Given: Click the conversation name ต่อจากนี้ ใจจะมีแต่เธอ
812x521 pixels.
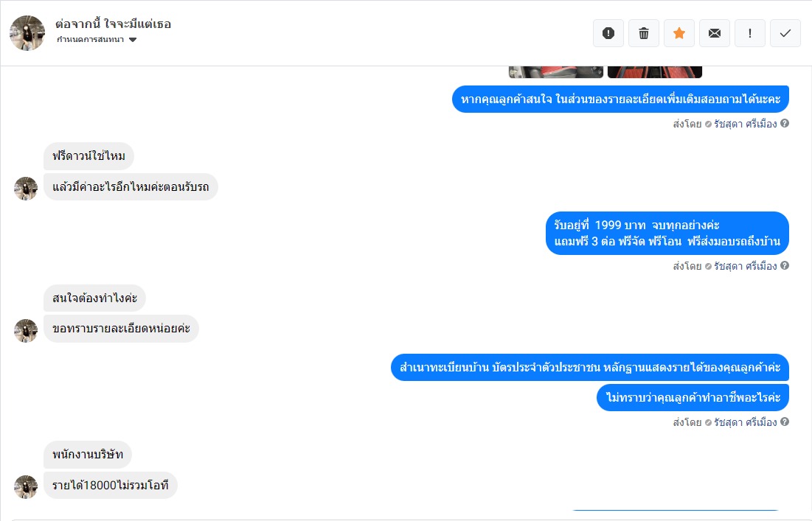Looking at the screenshot, I should (113, 24).
